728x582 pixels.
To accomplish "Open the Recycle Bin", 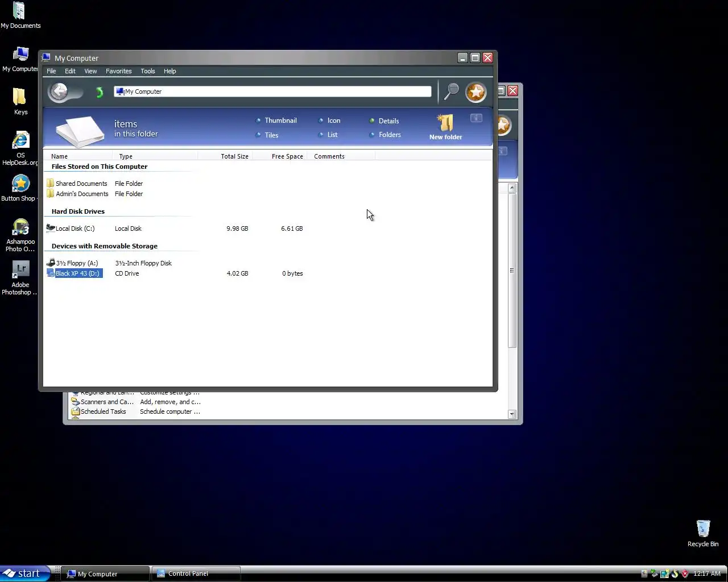I will [703, 533].
